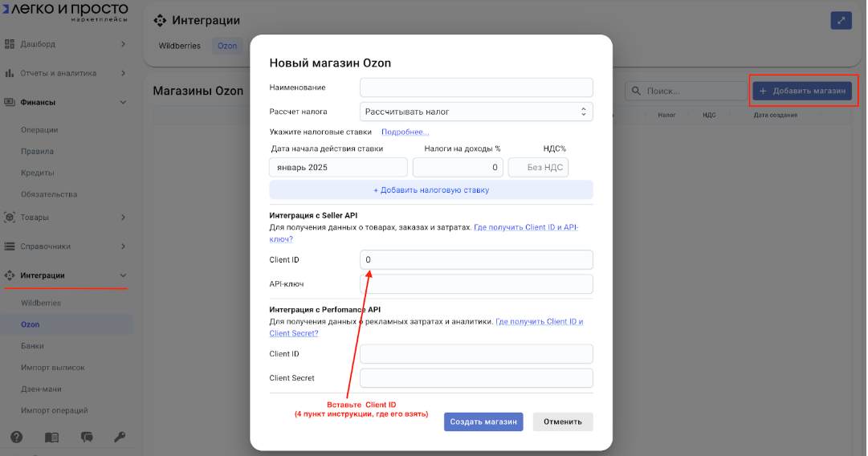
Task: Click Добавить налоговую ставку button
Action: (x=431, y=190)
